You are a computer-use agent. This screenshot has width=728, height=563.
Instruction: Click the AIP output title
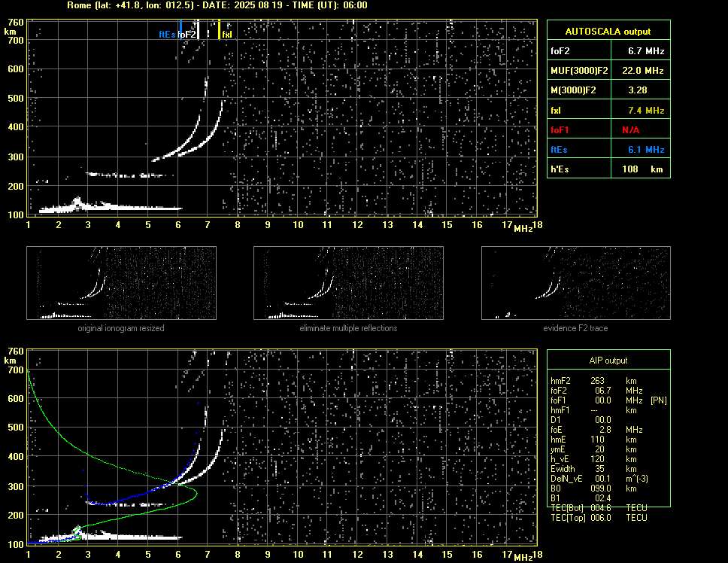pos(608,361)
